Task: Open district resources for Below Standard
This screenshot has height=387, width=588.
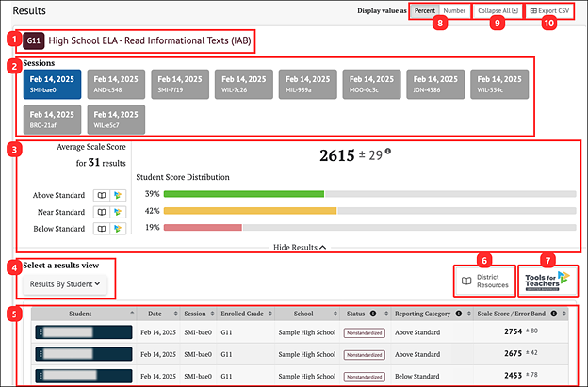Action: pos(102,229)
